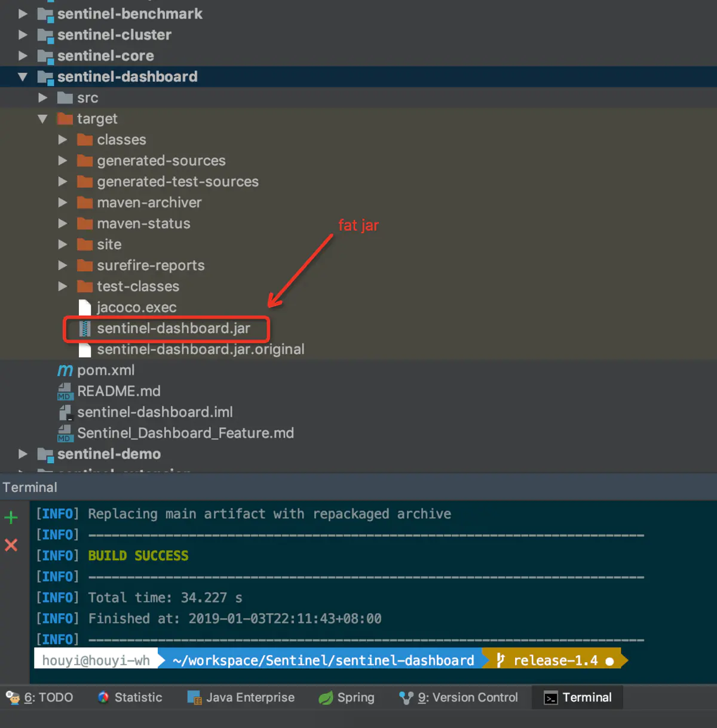717x728 pixels.
Task: Open the TODO tool window
Action: [x=39, y=698]
